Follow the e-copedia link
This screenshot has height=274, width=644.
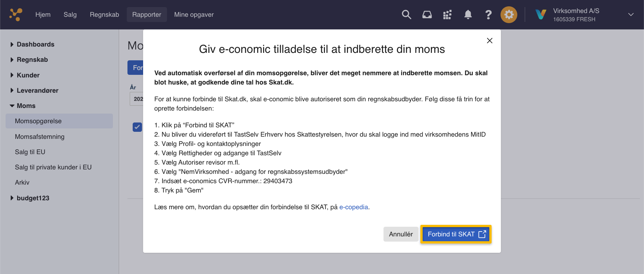click(354, 207)
